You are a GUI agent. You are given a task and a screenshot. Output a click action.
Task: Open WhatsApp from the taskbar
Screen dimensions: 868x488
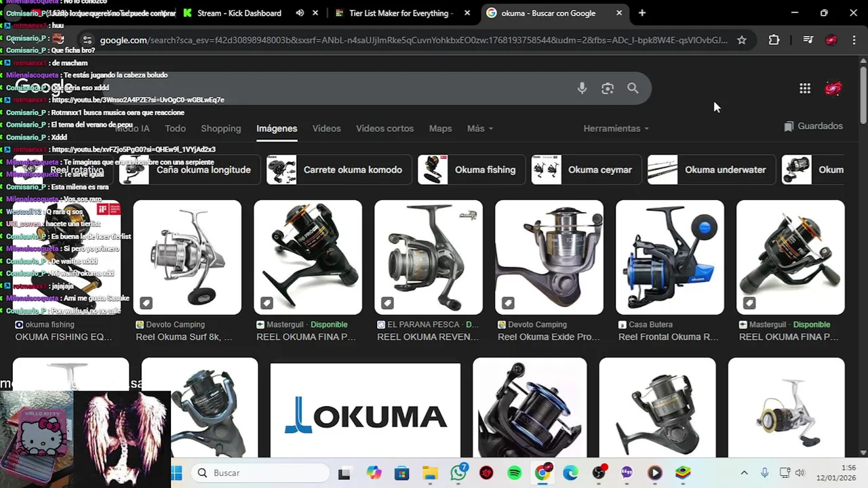[459, 472]
